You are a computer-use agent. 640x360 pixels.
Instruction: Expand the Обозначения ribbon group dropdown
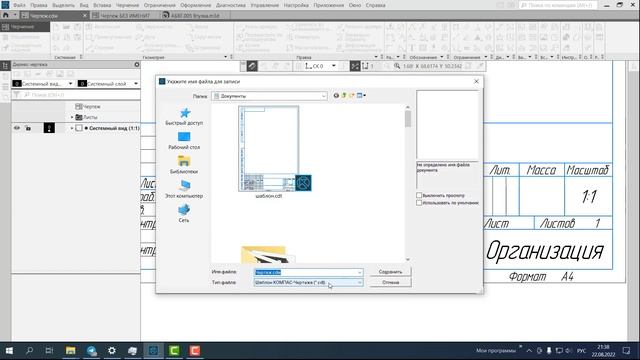click(x=442, y=57)
